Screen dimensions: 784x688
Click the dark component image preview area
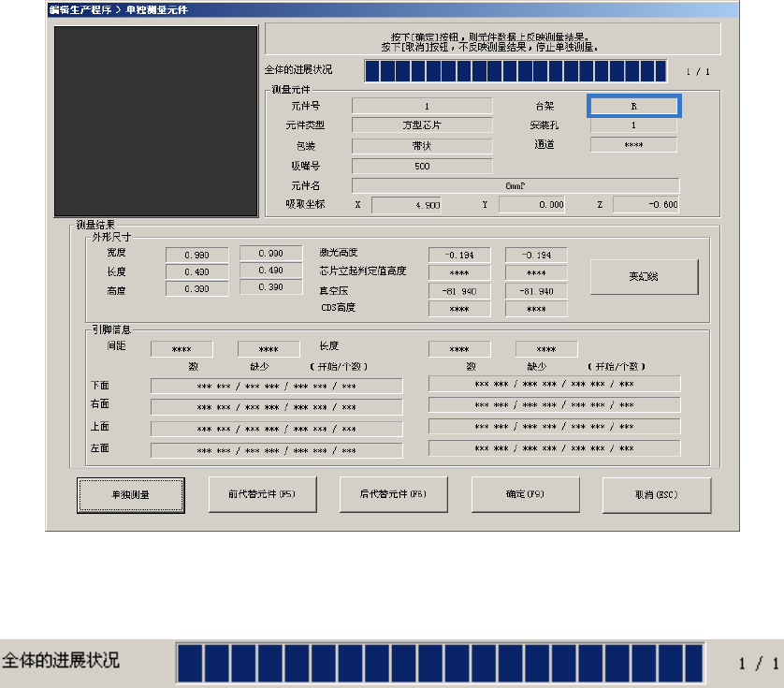coord(156,122)
